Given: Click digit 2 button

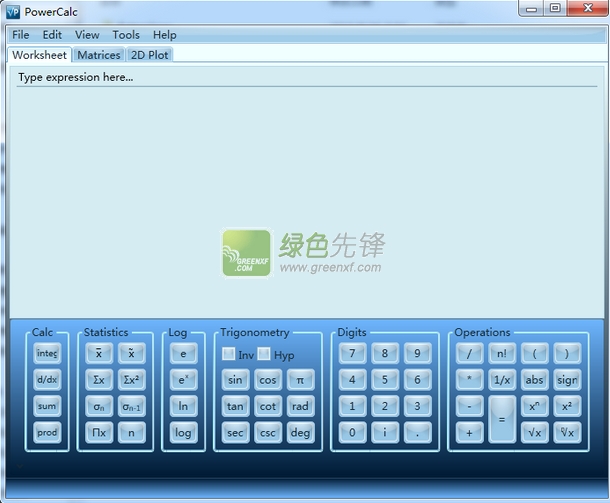Looking at the screenshot, I should click(385, 406).
